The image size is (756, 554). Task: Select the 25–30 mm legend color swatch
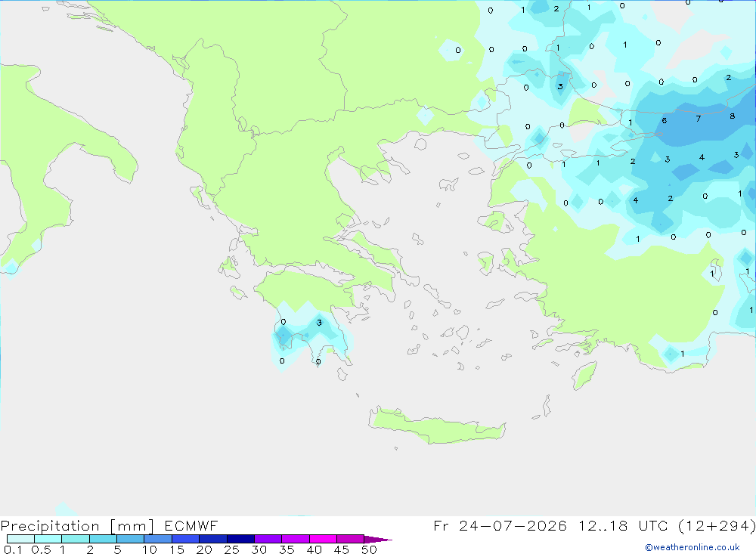click(240, 539)
